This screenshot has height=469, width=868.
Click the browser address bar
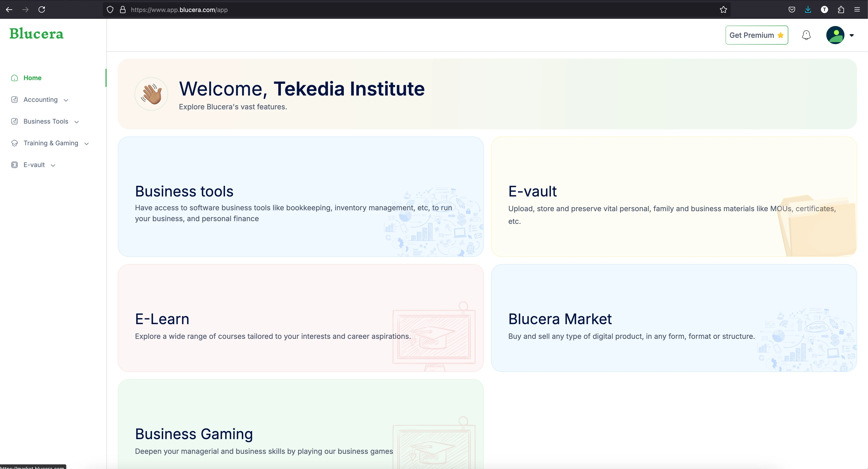pos(404,10)
